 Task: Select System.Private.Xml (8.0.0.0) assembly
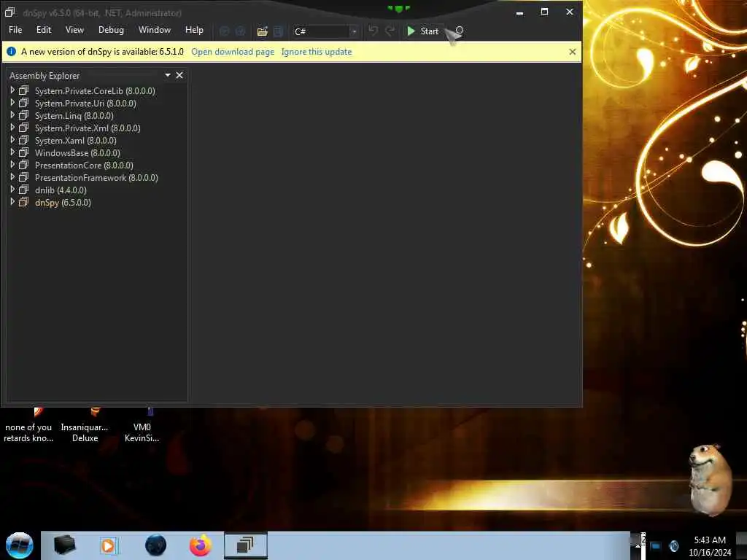tap(88, 128)
